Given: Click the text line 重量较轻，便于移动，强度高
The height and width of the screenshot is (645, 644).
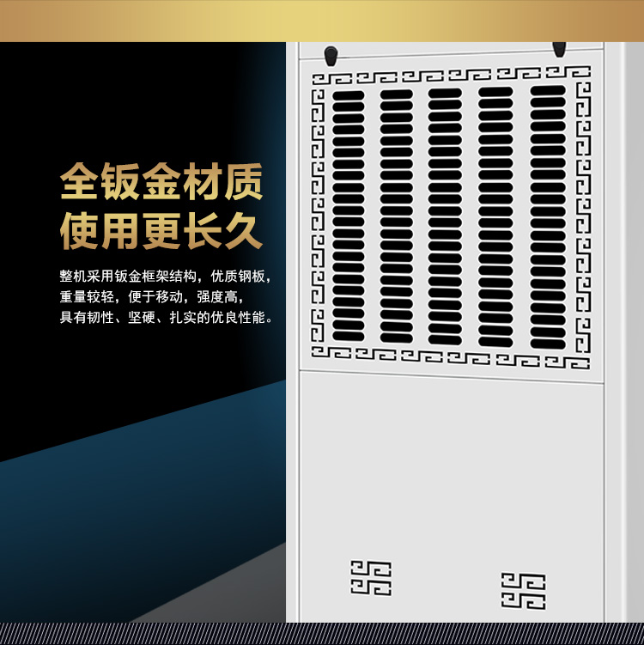Looking at the screenshot, I should [x=152, y=297].
